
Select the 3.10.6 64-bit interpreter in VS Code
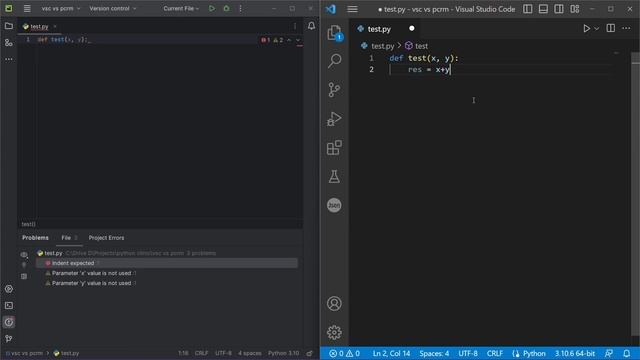click(575, 353)
